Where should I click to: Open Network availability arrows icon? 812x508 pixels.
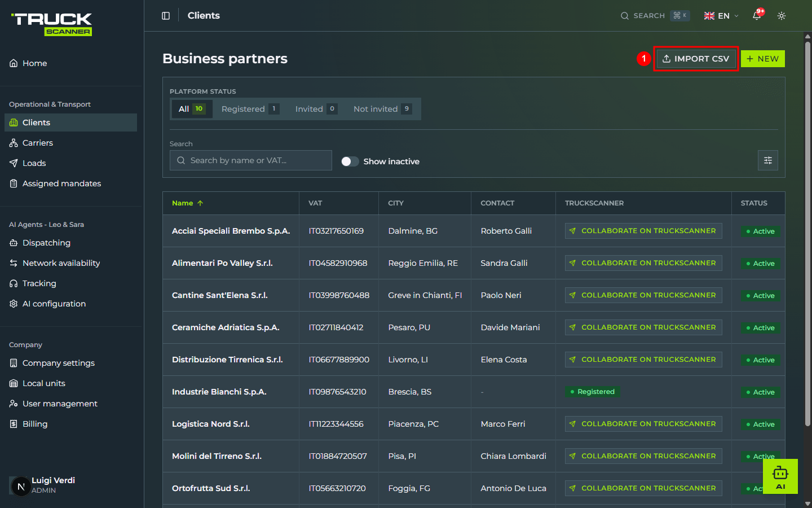tap(14, 263)
